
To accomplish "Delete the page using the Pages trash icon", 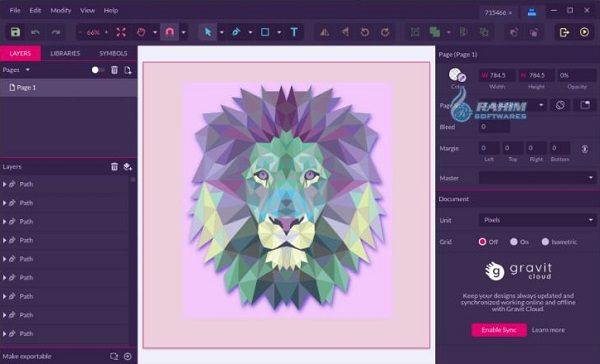I will click(114, 70).
